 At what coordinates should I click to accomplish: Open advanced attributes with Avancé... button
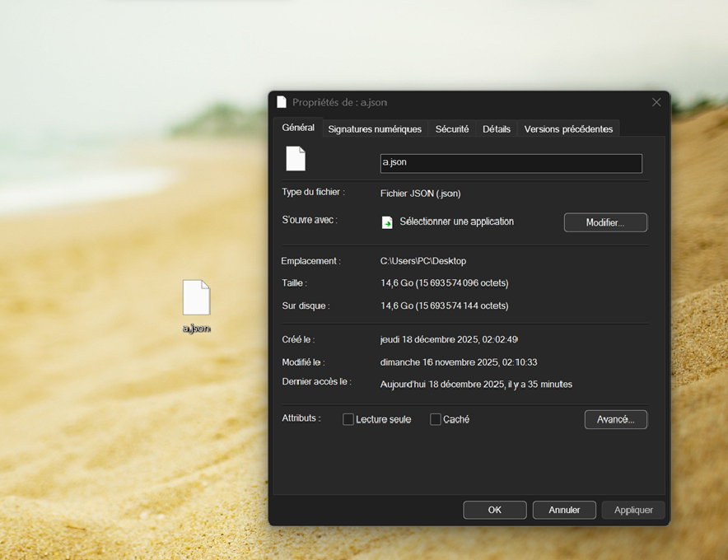(615, 419)
